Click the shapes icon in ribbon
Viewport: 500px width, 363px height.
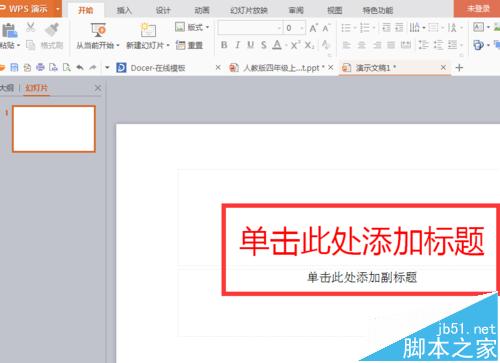pyautogui.click(x=478, y=45)
